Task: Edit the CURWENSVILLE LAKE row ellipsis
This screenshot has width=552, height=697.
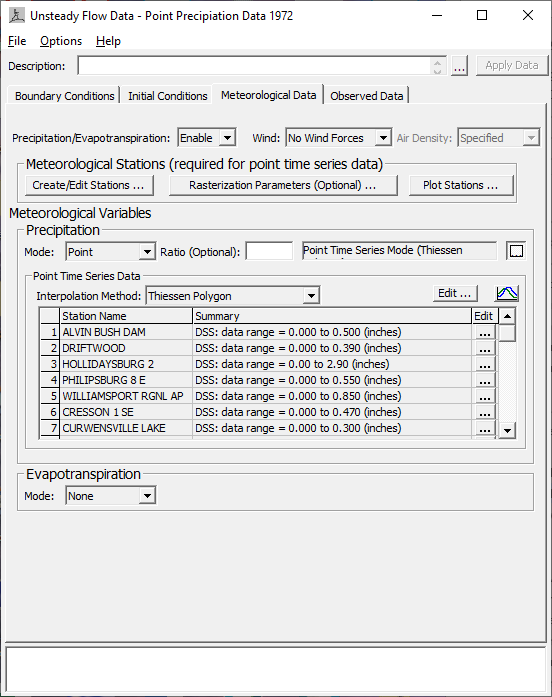Action: (485, 429)
